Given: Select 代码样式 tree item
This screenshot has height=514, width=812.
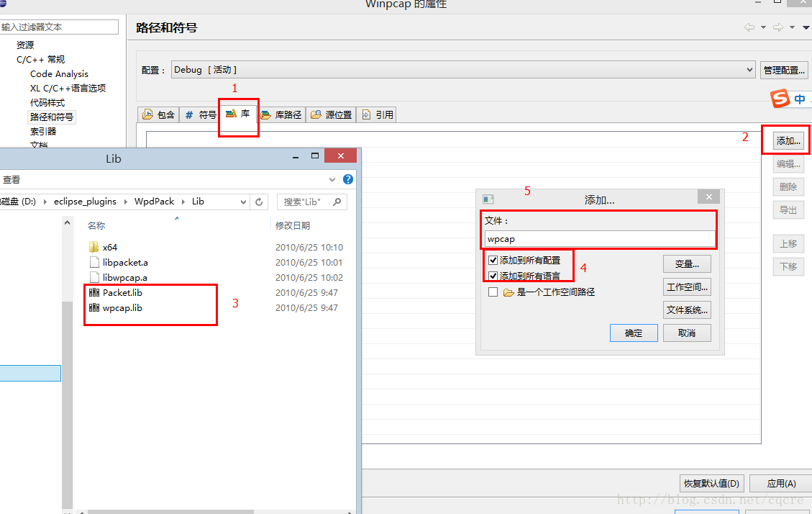Looking at the screenshot, I should (x=47, y=103).
